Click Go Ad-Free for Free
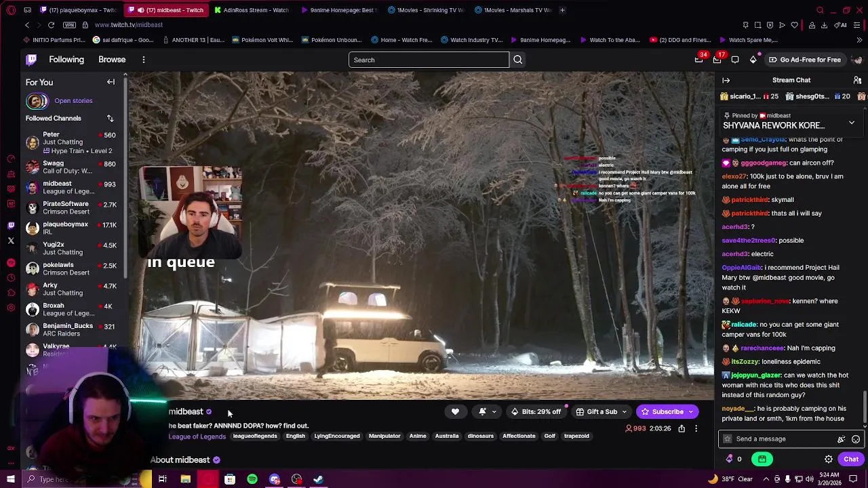The width and height of the screenshot is (868, 488). click(804, 60)
